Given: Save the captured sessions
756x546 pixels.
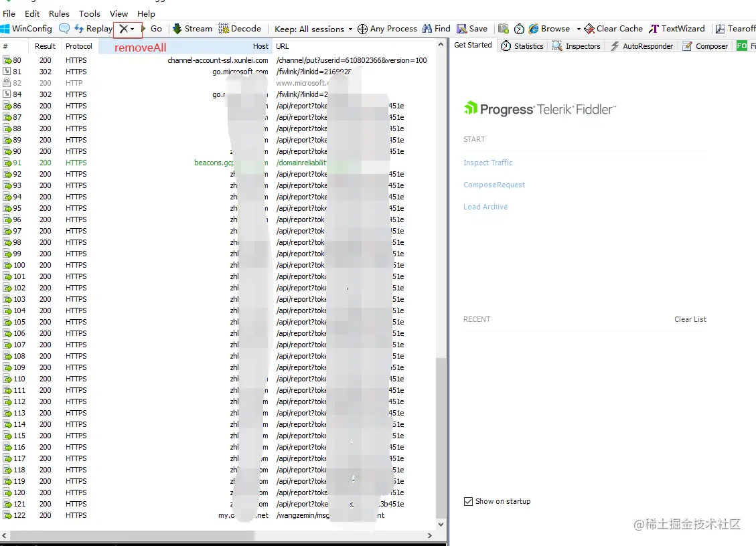Looking at the screenshot, I should pyautogui.click(x=472, y=28).
